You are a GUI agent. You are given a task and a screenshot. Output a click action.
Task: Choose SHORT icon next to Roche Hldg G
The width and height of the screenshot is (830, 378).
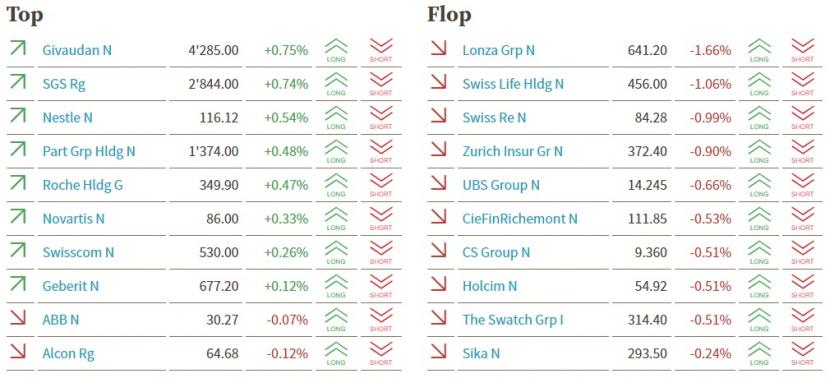(x=381, y=185)
